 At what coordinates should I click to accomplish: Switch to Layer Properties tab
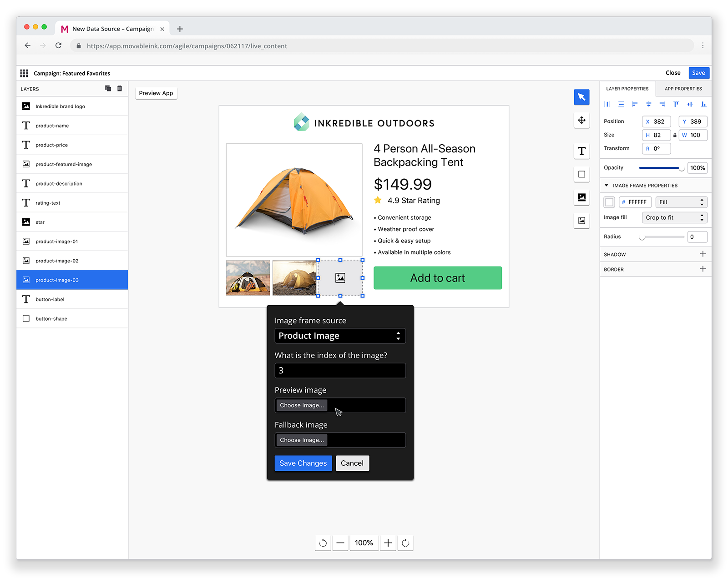pyautogui.click(x=627, y=89)
